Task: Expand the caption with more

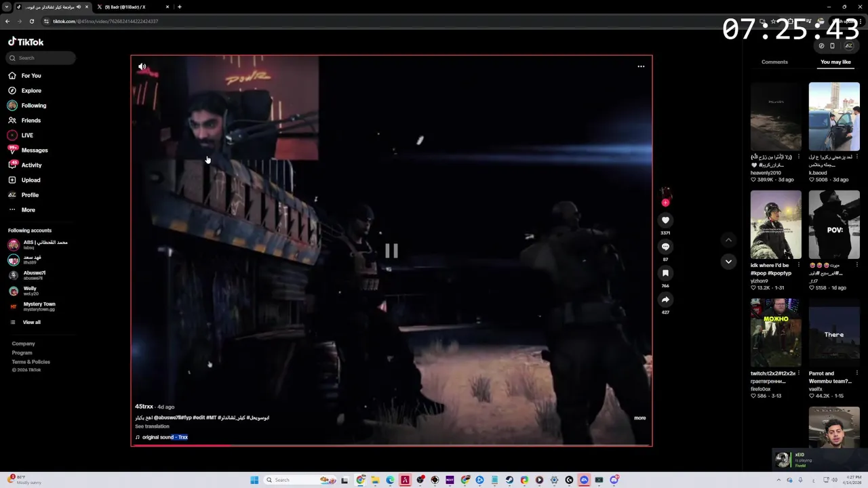Action: (x=639, y=418)
